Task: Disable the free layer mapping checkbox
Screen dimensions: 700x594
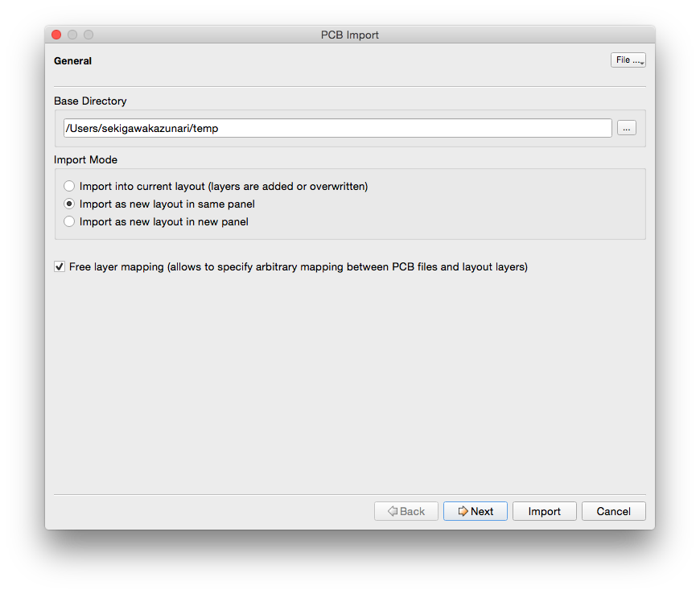Action: click(x=59, y=266)
